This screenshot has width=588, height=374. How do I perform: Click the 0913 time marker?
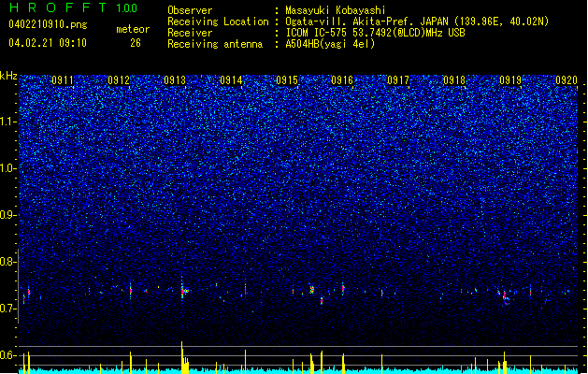[x=175, y=80]
